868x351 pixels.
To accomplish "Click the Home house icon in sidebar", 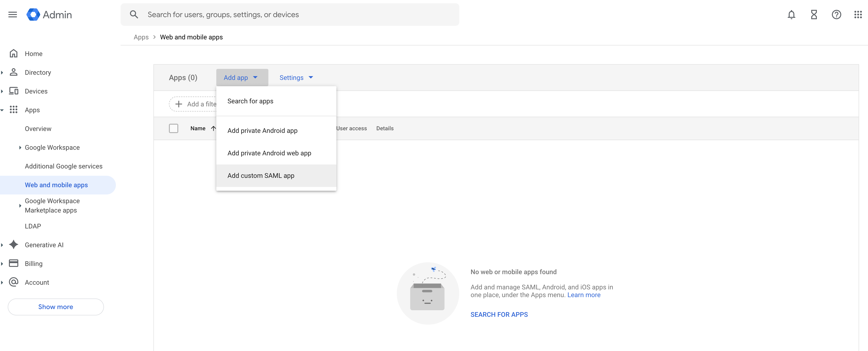I will (x=13, y=53).
